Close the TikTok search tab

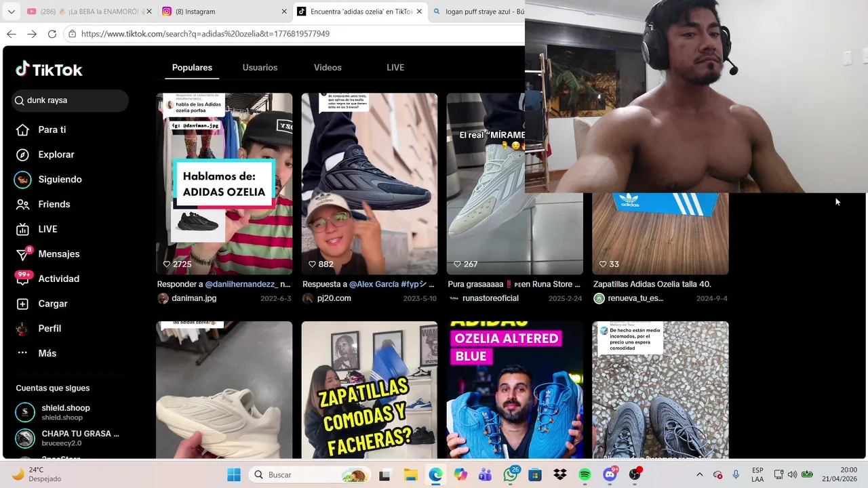tap(419, 12)
